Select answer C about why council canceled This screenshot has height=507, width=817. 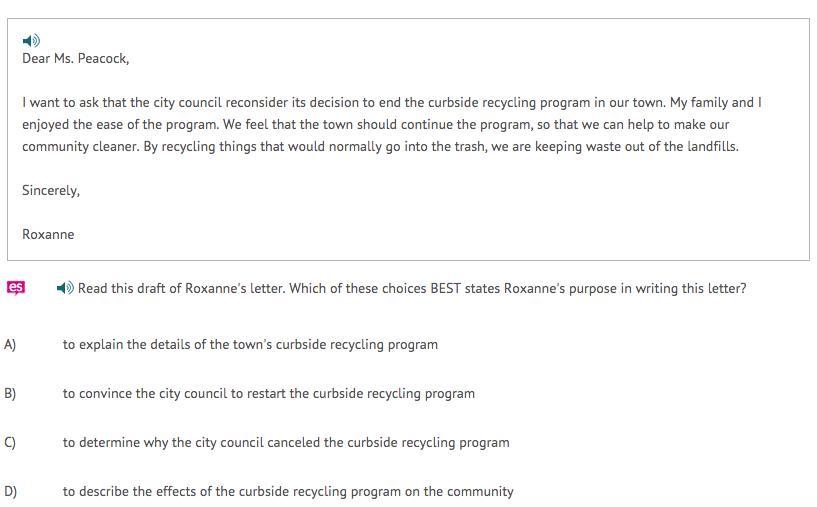tap(286, 443)
